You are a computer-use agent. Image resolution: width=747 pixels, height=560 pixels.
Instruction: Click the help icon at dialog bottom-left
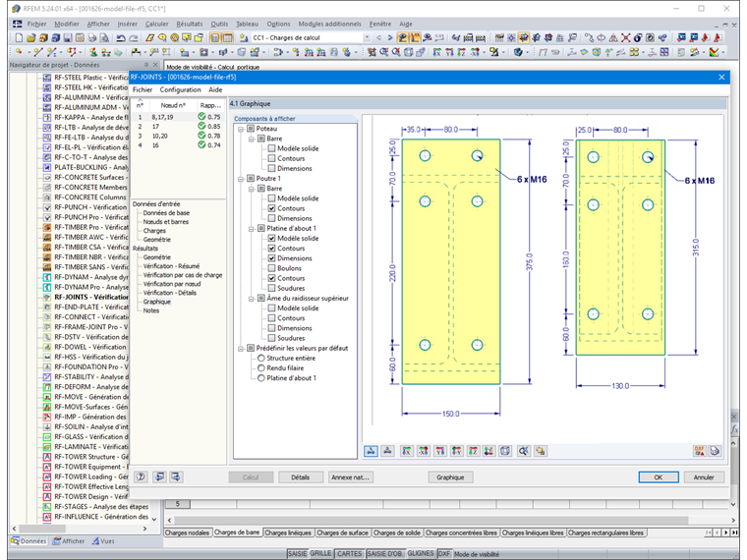[x=142, y=476]
